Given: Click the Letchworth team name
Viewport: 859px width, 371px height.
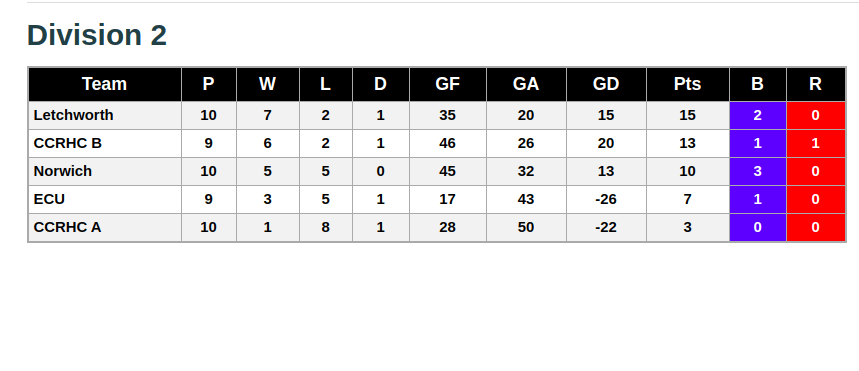Looking at the screenshot, I should pyautogui.click(x=73, y=115).
